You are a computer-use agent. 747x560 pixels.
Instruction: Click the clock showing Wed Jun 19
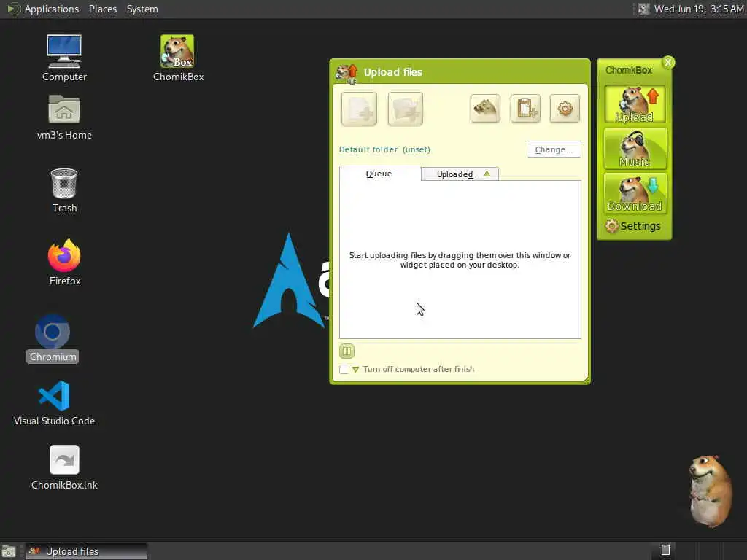tap(698, 9)
